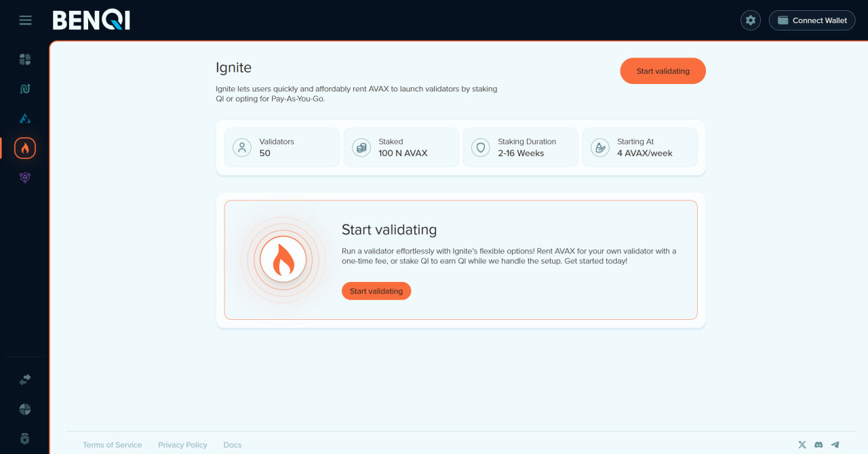Click the '2-16 Weeks' duration value
This screenshot has width=868, height=454.
[x=521, y=153]
